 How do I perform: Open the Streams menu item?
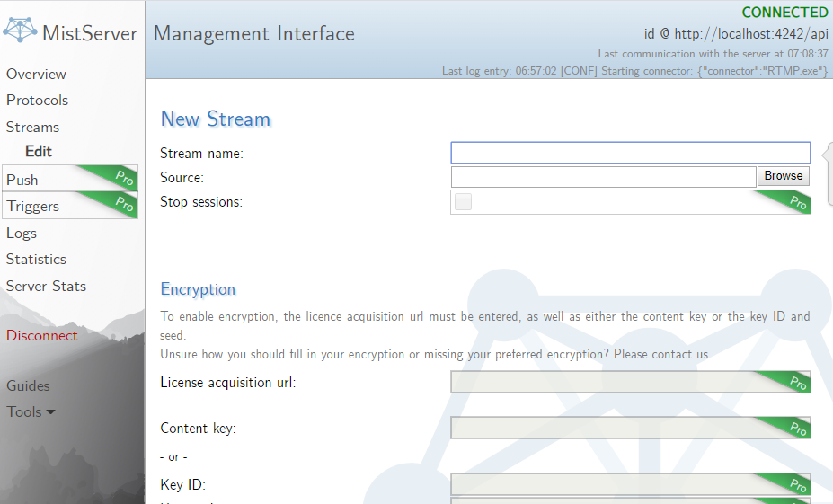[32, 128]
